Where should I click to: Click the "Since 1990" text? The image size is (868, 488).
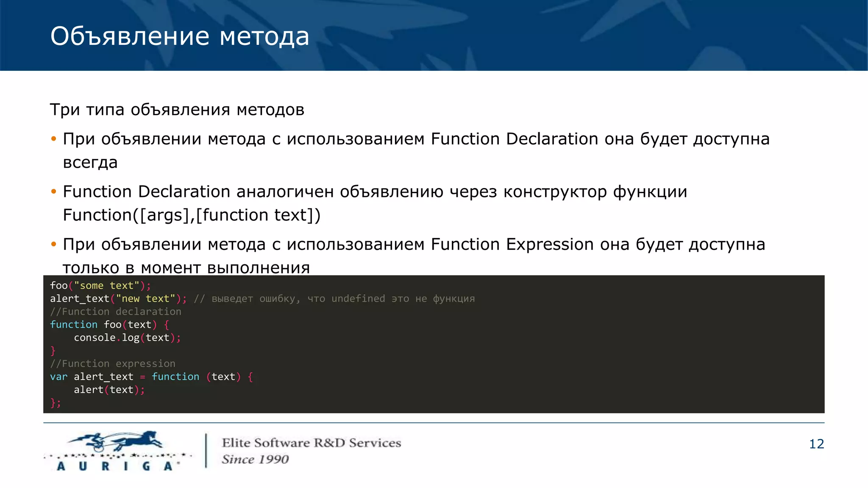[255, 460]
